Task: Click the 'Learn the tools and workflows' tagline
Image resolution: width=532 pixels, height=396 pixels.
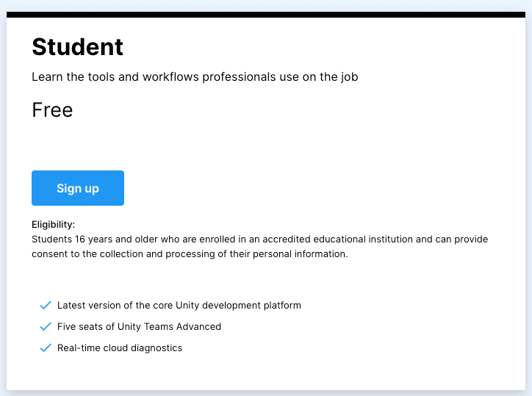Action: [x=195, y=77]
